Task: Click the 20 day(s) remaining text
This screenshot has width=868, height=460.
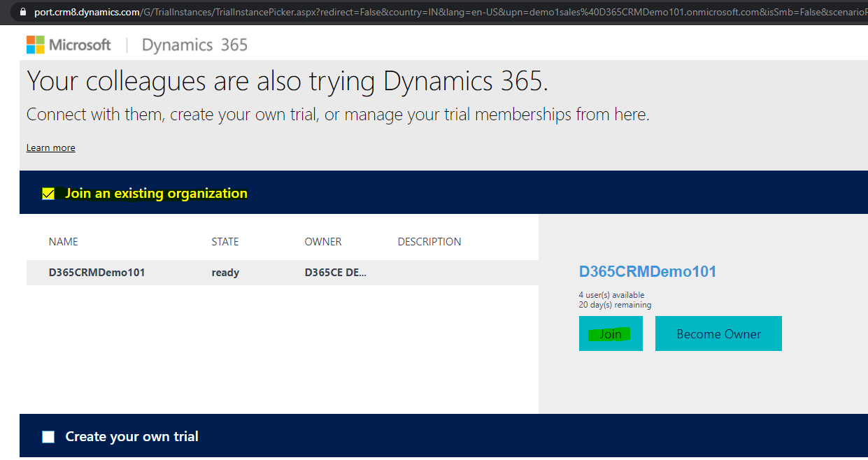Action: click(615, 305)
